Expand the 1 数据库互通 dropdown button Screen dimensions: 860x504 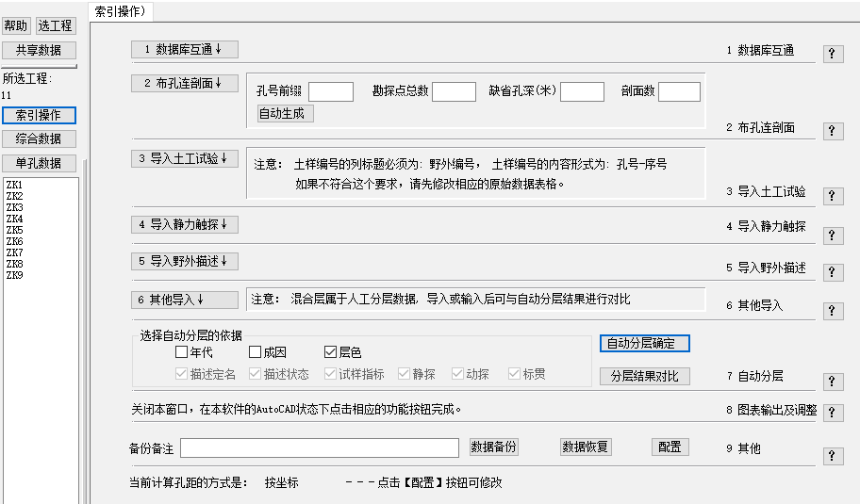[x=184, y=49]
